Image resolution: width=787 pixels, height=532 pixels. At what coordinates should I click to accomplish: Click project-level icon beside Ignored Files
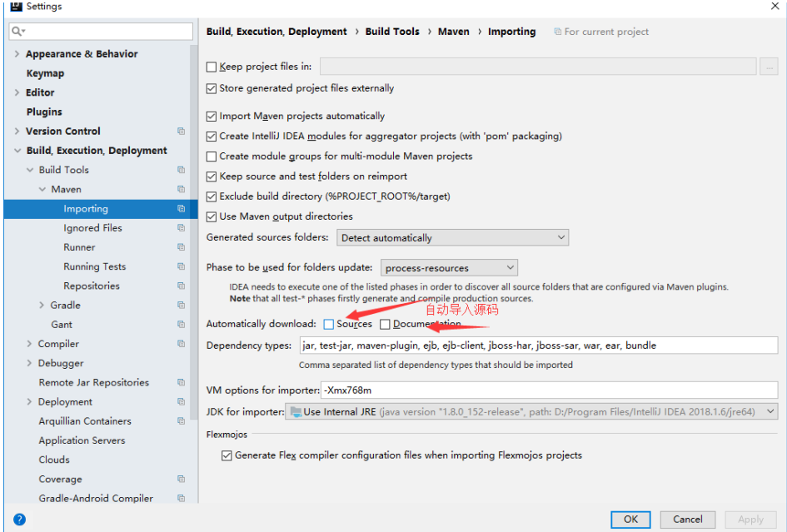point(182,228)
